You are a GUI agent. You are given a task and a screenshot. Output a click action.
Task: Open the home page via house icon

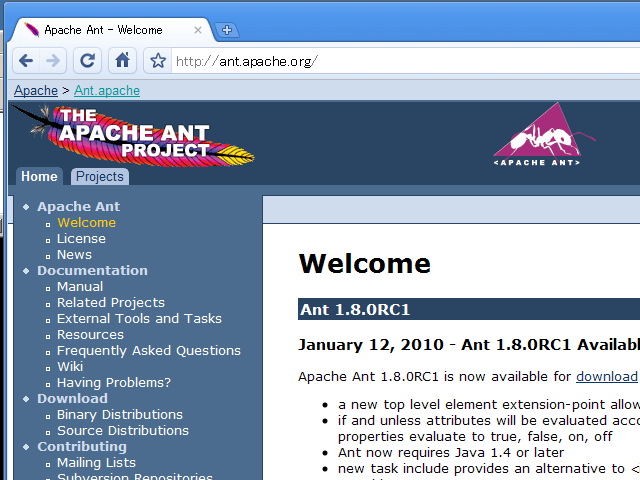coord(122,61)
